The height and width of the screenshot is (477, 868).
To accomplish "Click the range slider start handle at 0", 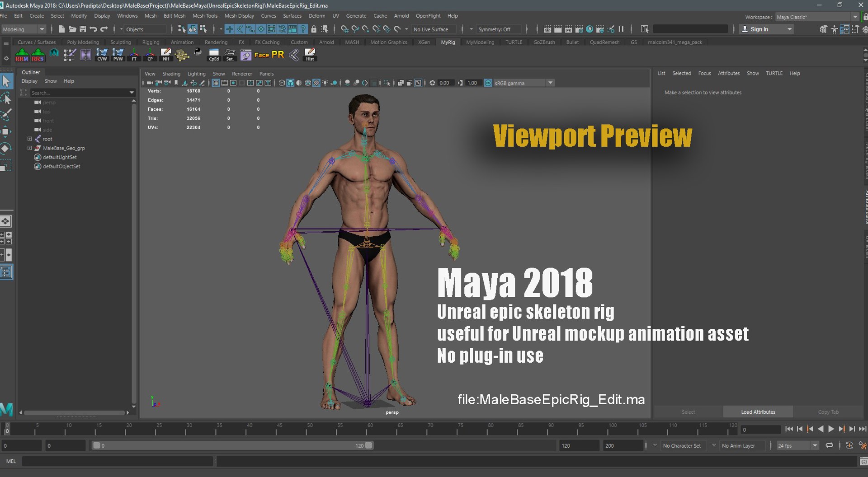I will [96, 445].
